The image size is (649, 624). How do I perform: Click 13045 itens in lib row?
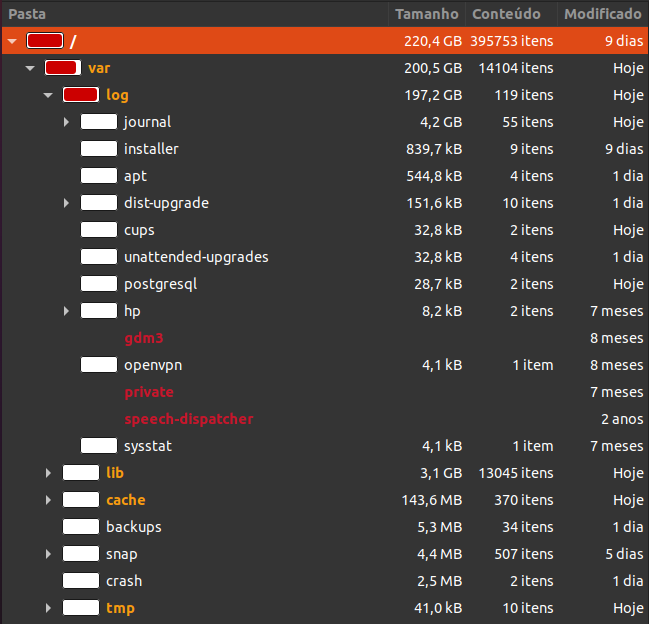pyautogui.click(x=516, y=473)
